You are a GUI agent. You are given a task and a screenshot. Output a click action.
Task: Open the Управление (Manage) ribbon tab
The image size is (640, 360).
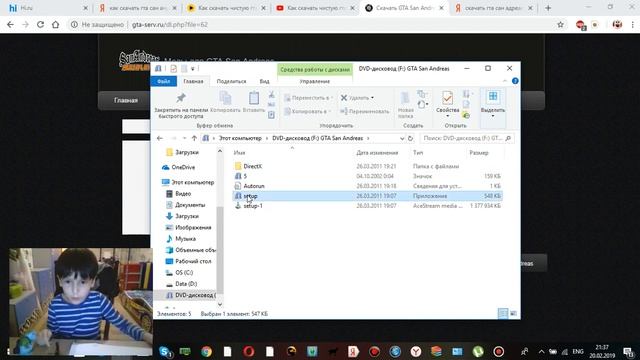click(x=315, y=81)
